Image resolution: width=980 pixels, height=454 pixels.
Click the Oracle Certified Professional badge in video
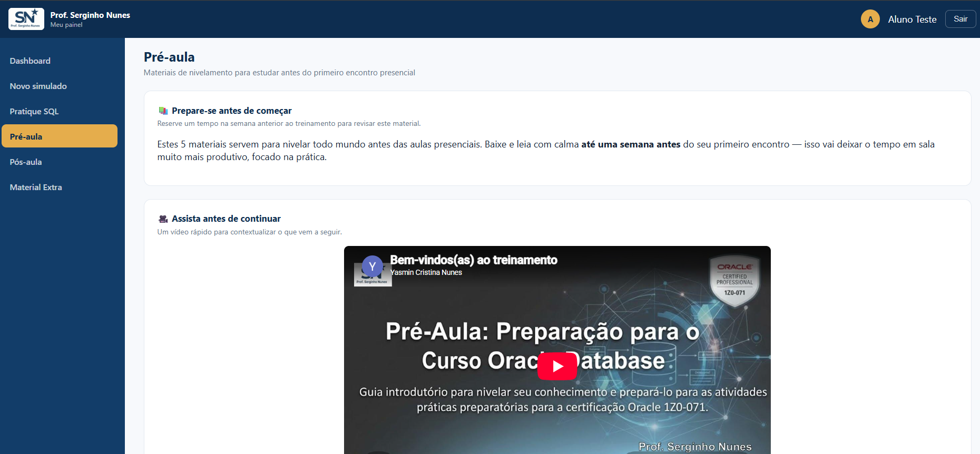tap(734, 281)
